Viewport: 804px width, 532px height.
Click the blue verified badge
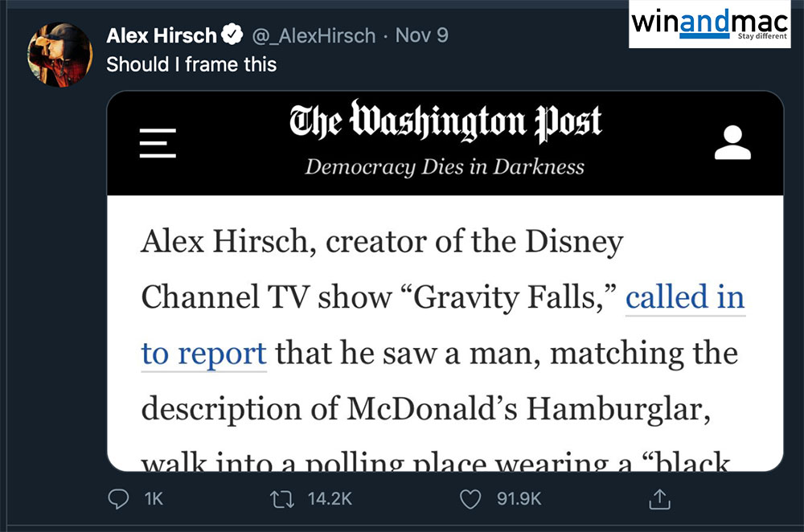pos(234,35)
